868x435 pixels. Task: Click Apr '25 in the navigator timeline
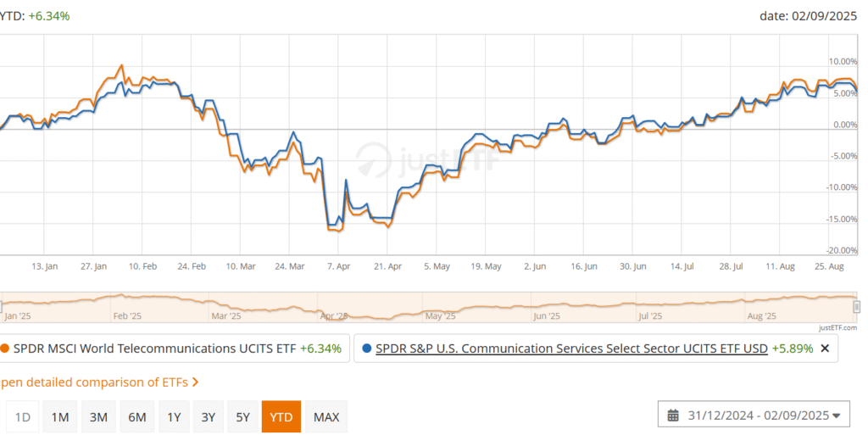tap(334, 316)
